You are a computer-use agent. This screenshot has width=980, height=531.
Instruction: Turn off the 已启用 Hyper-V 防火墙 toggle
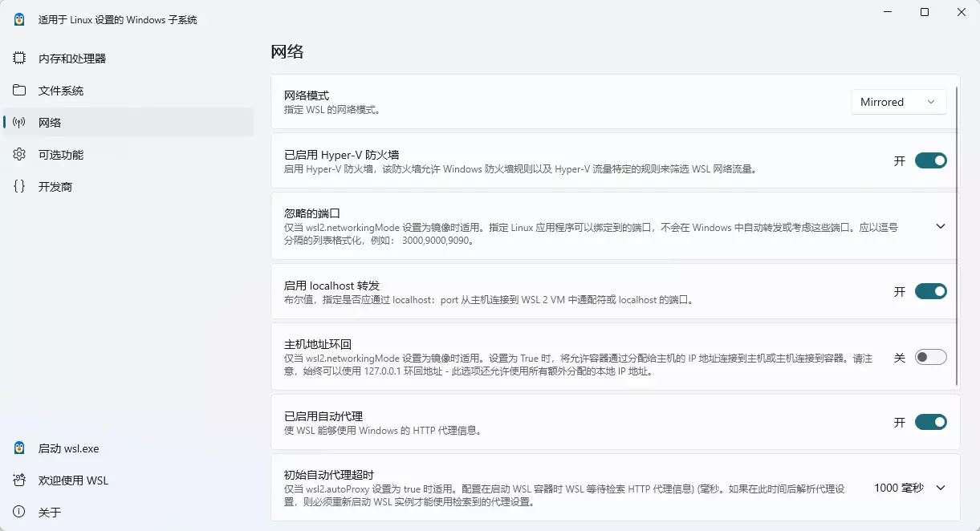931,160
